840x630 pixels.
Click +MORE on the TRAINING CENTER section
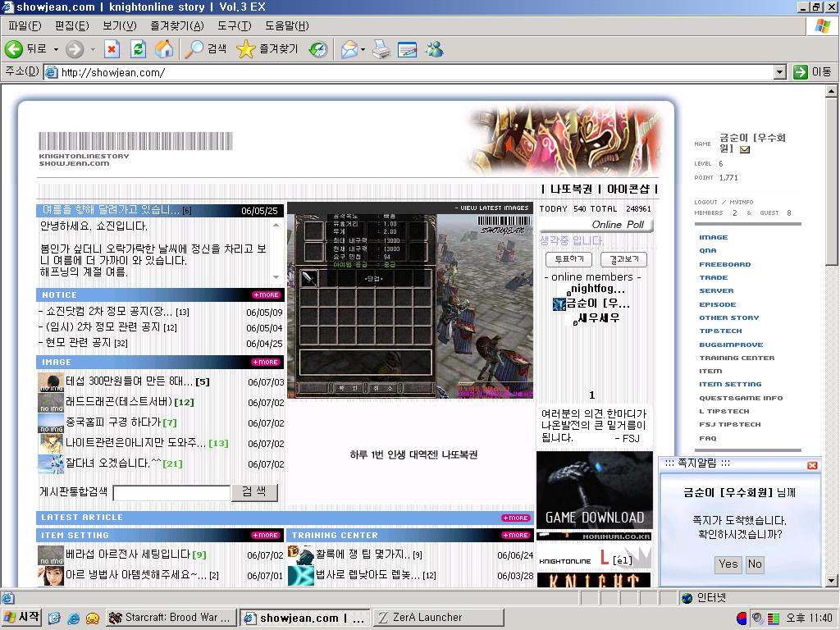point(516,535)
